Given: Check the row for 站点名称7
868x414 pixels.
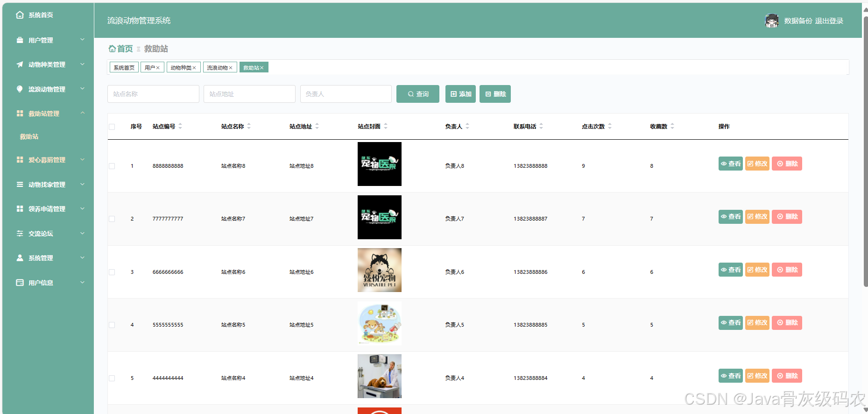Looking at the screenshot, I should click(112, 219).
